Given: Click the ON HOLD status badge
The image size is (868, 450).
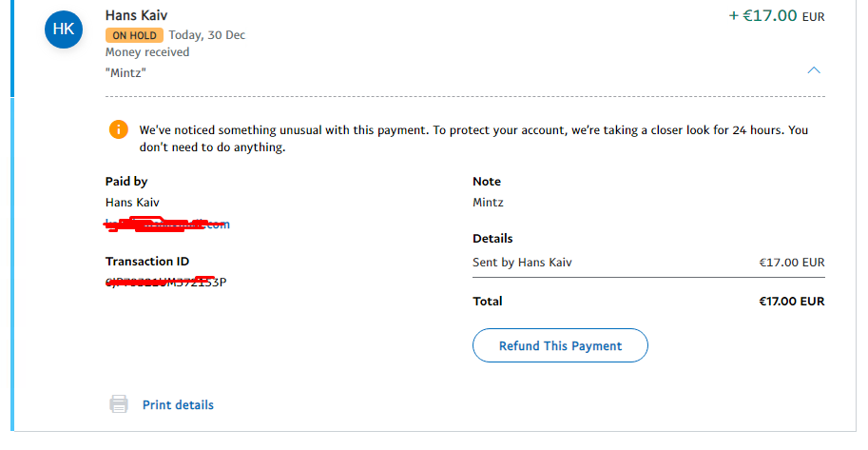Looking at the screenshot, I should click(x=134, y=35).
